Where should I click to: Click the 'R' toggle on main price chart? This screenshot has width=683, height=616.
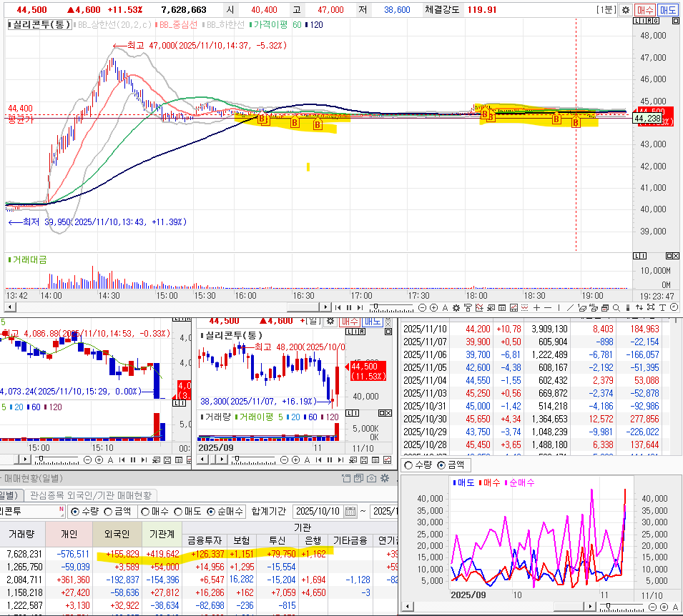pyautogui.click(x=649, y=21)
